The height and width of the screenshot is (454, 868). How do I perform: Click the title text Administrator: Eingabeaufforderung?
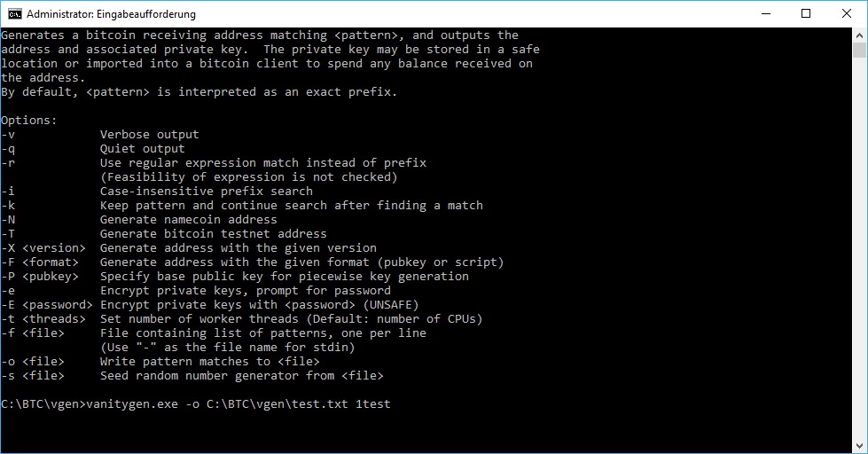tap(111, 14)
